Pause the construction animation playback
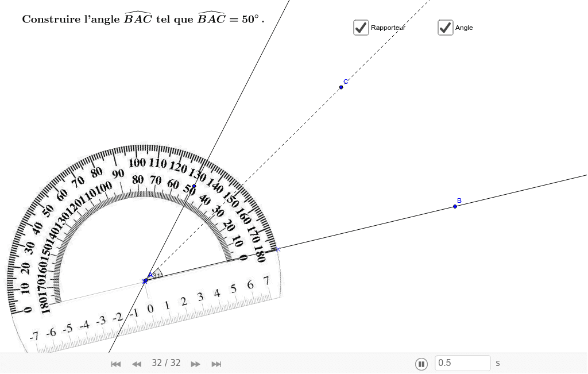 421,364
